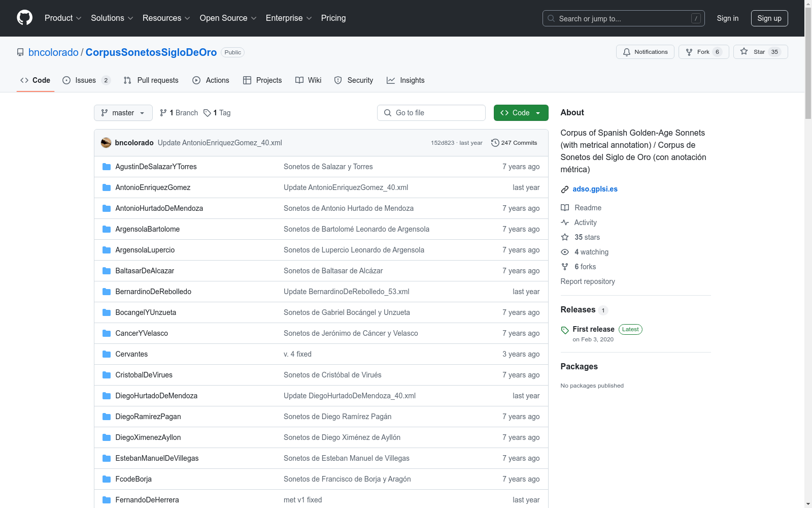Image resolution: width=812 pixels, height=508 pixels.
Task: Fork the repository
Action: point(703,52)
